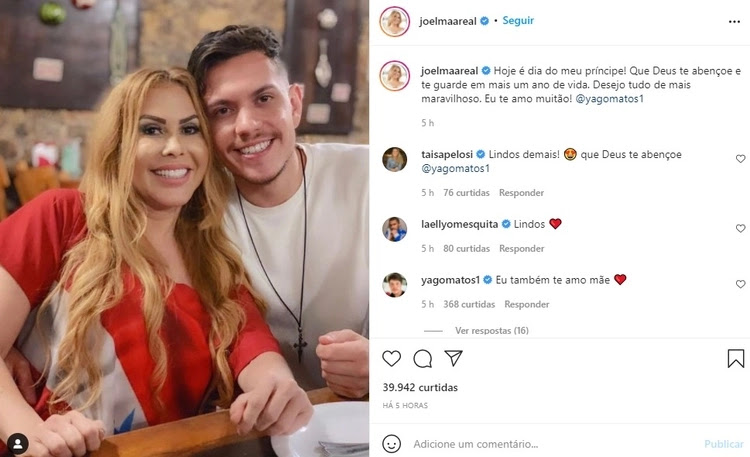Save the post with the bookmark icon

point(736,358)
